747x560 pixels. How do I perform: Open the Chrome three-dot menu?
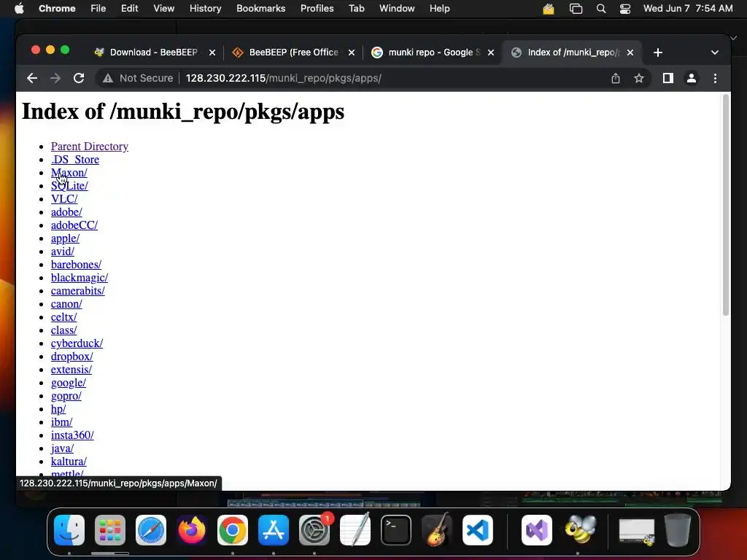pyautogui.click(x=715, y=78)
